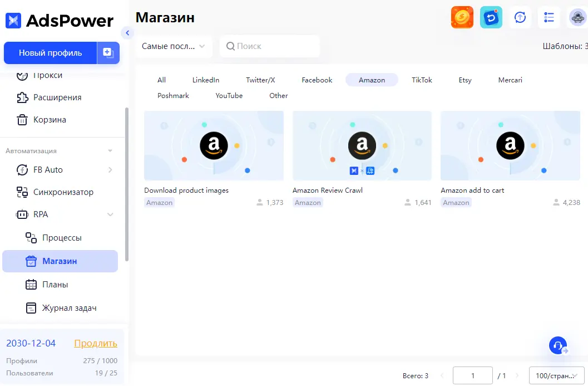This screenshot has height=386, width=588.
Task: Click the Новый профиль button
Action: pos(50,53)
